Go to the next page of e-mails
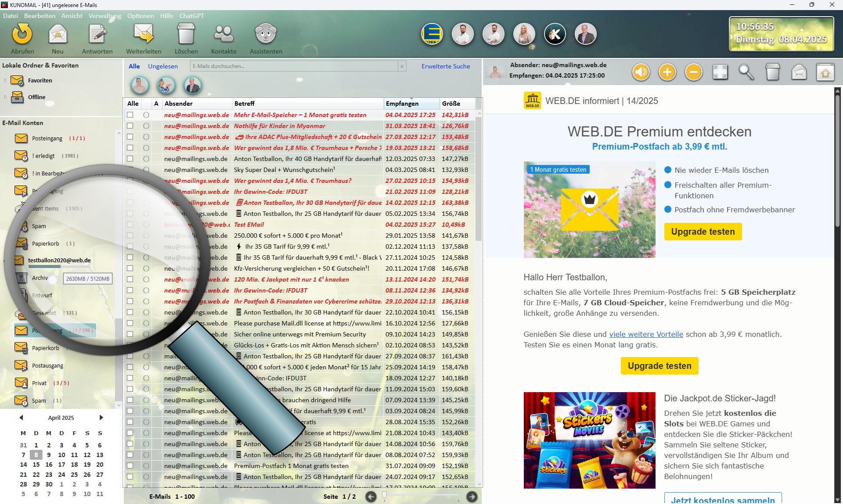843x504 pixels. pos(472,497)
